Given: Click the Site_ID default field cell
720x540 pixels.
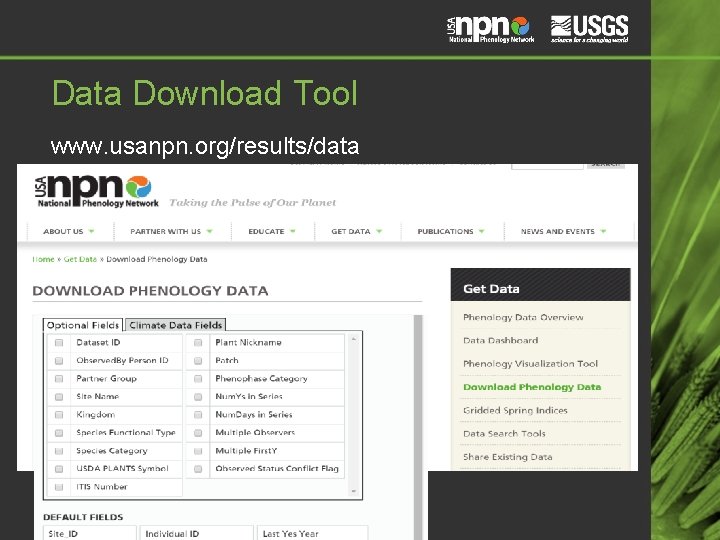Looking at the screenshot, I should [90, 533].
